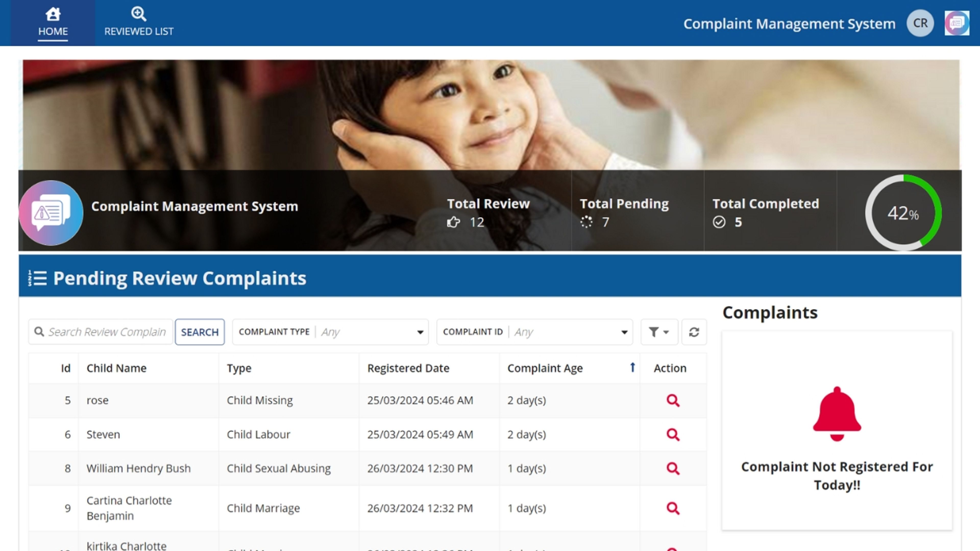Viewport: 980px width, 551px height.
Task: Click the large Complaint Management System logo
Action: point(51,212)
